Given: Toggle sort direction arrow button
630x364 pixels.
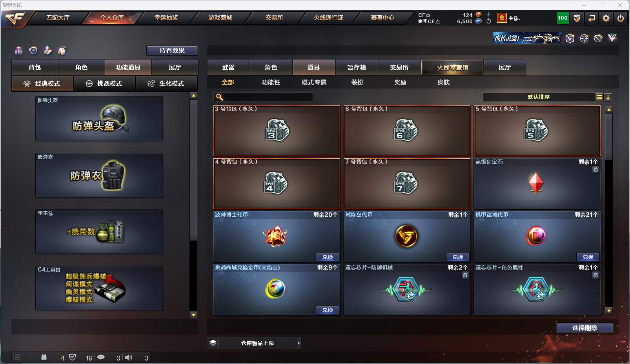Looking at the screenshot, I should pyautogui.click(x=608, y=97).
